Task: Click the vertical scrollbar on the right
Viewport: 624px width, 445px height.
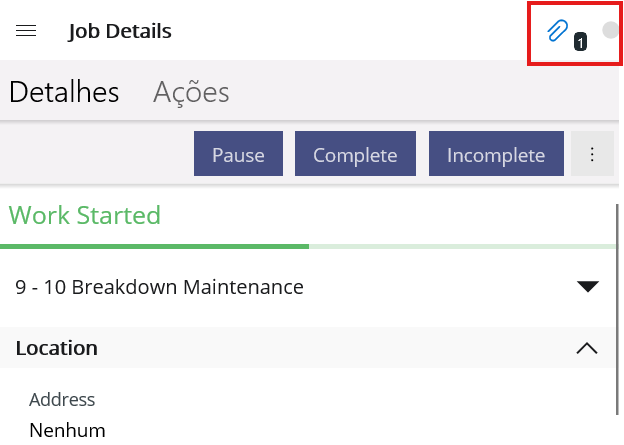Action: (x=618, y=310)
